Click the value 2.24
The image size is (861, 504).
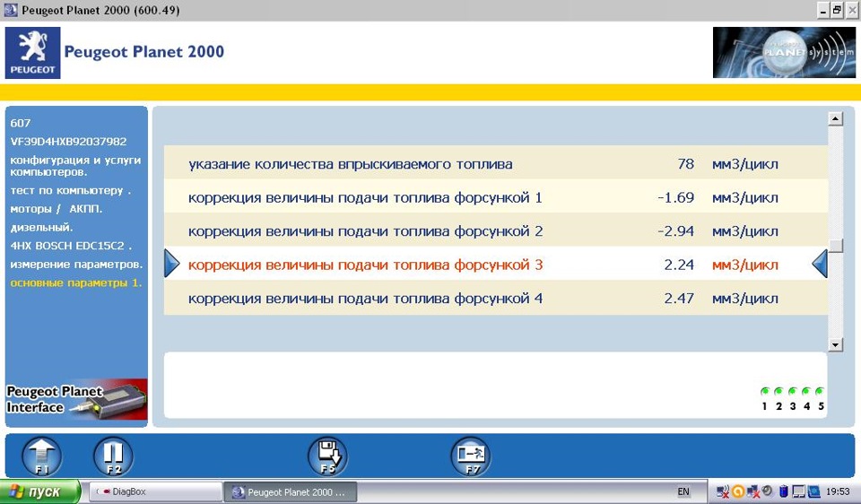[679, 265]
